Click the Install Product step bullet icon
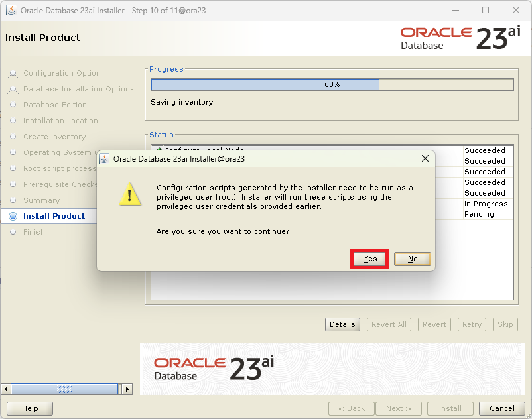 click(13, 216)
